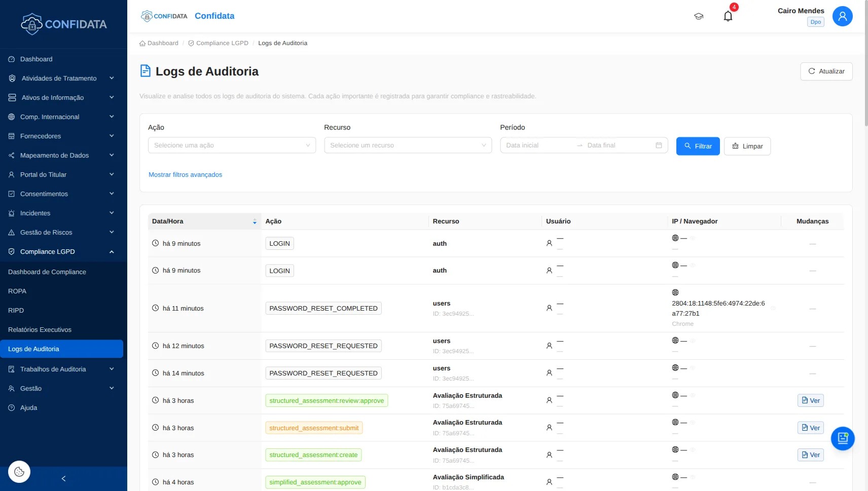Click the document icon beside Logs de Auditoria title
The width and height of the screenshot is (868, 491).
tap(146, 70)
